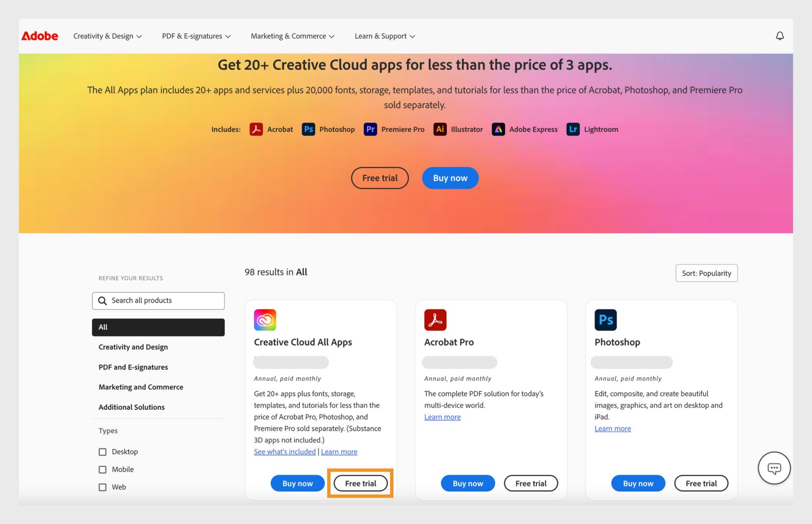Enable the Mobile type filter
The height and width of the screenshot is (524, 812).
103,469
